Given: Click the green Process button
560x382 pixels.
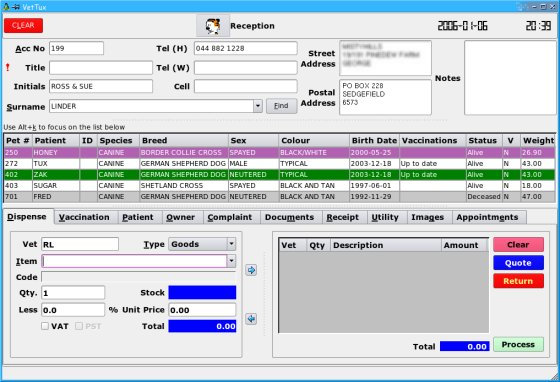Looking at the screenshot, I should click(x=518, y=345).
